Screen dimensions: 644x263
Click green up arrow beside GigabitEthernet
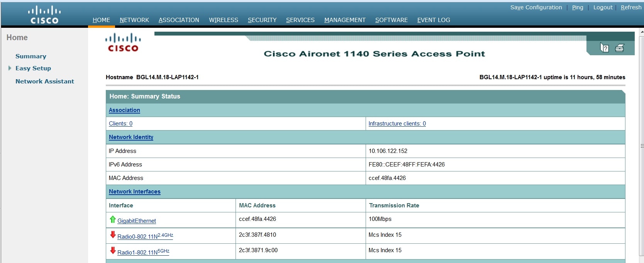pos(113,219)
